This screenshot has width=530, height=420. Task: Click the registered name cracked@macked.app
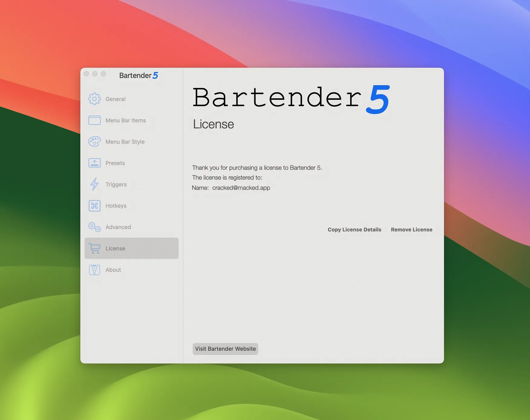(x=241, y=188)
